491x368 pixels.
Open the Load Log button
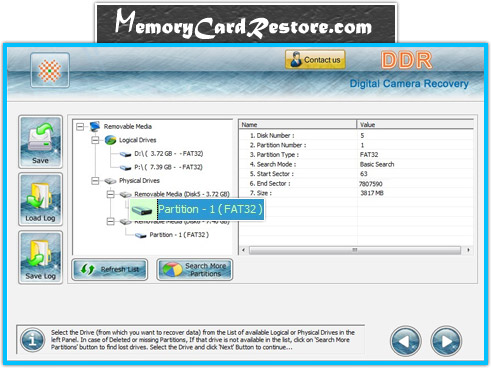(x=40, y=200)
